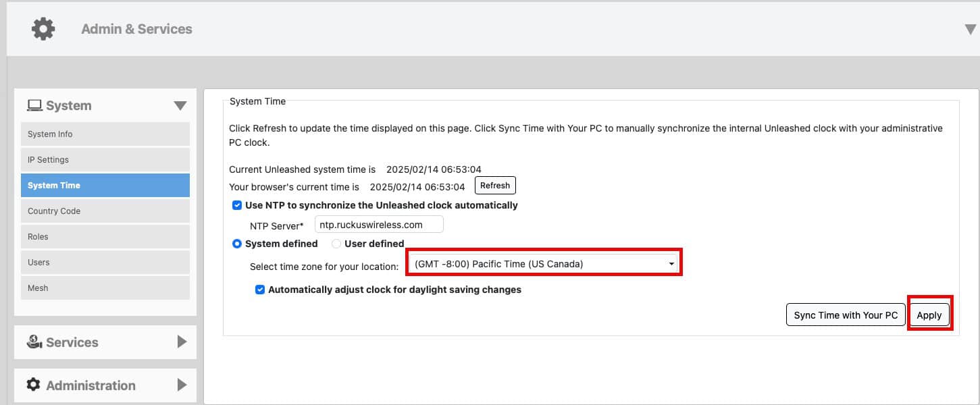Image resolution: width=980 pixels, height=405 pixels.
Task: Collapse the Admin & Services header arrow
Action: coord(971,29)
